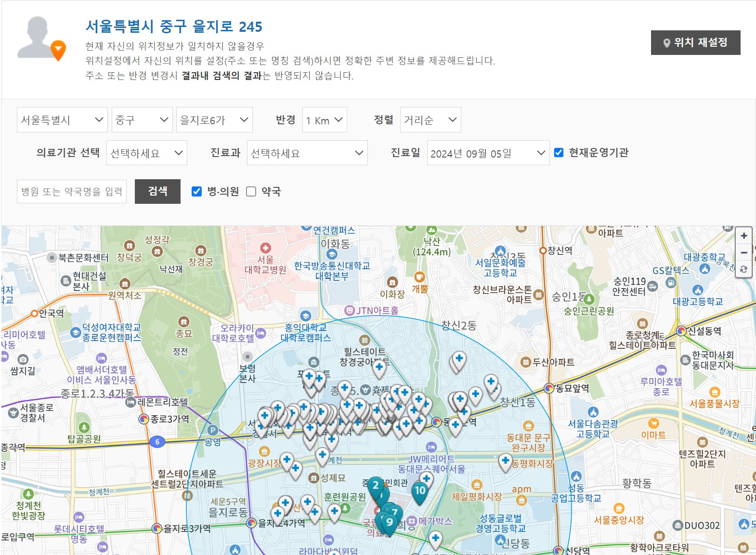756x555 pixels.
Task: Click the 동묘앞역 subway station icon
Action: coord(549,388)
